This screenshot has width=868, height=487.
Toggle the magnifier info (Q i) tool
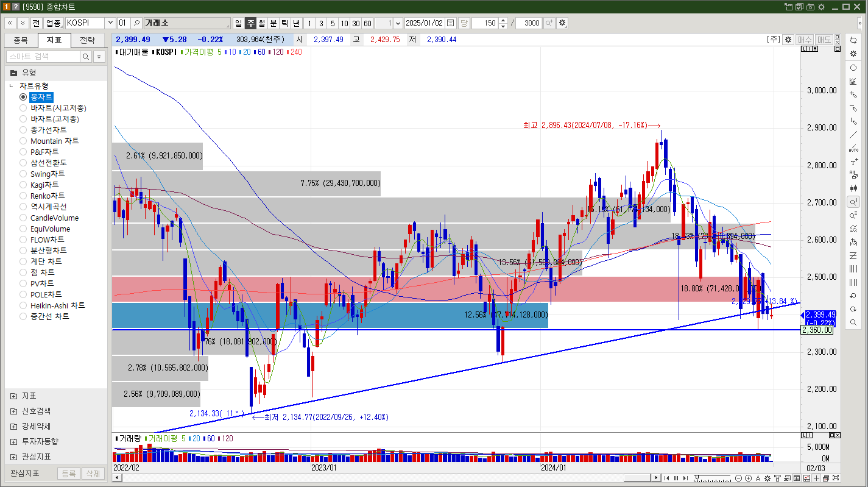(853, 202)
